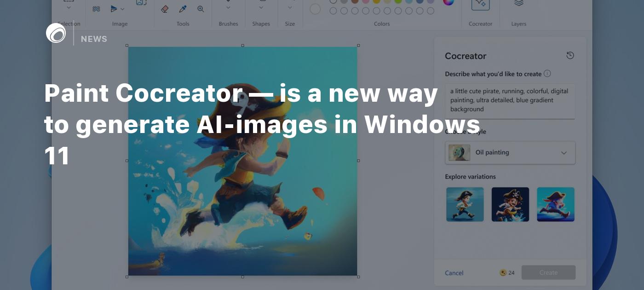Click the 24 credits coin indicator
This screenshot has width=644, height=290.
pyautogui.click(x=507, y=273)
